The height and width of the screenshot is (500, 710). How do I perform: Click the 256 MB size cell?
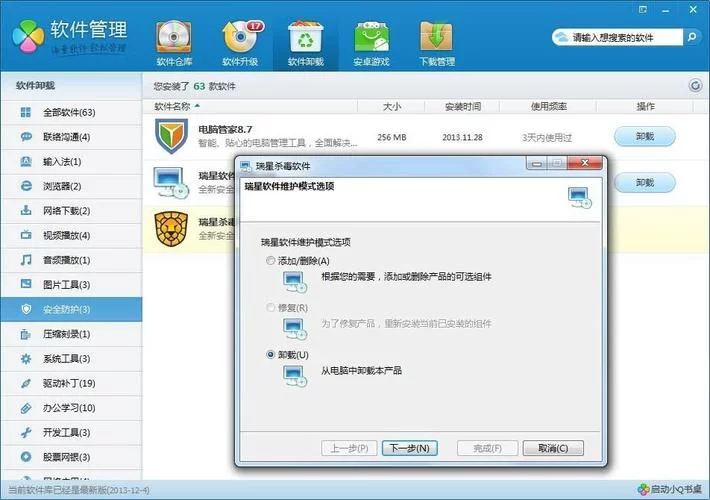[392, 137]
